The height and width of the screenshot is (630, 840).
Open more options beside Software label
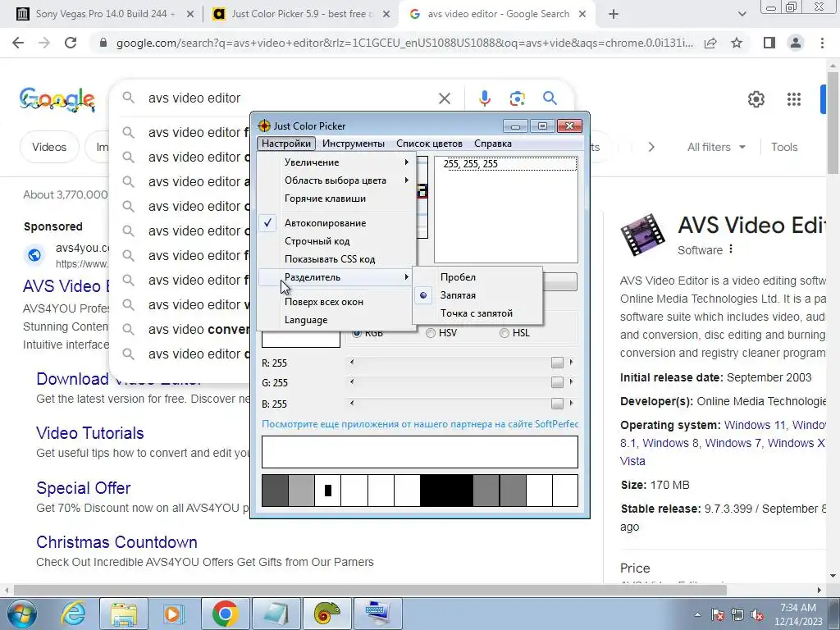click(x=731, y=249)
